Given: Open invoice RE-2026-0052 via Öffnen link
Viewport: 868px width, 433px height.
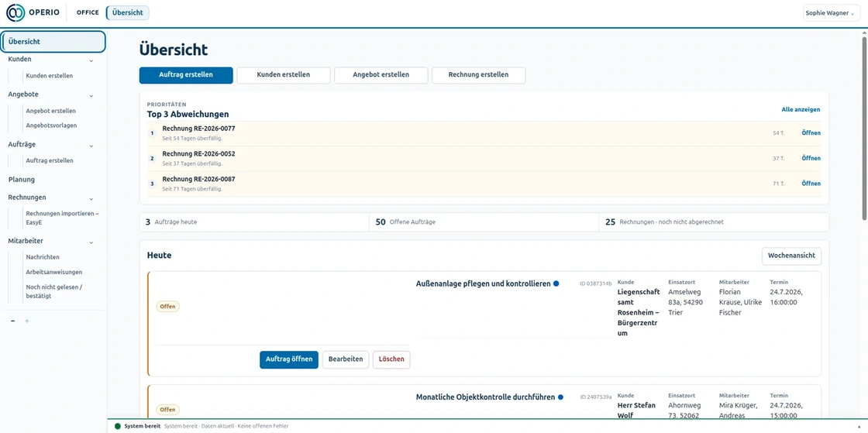Looking at the screenshot, I should pos(811,158).
